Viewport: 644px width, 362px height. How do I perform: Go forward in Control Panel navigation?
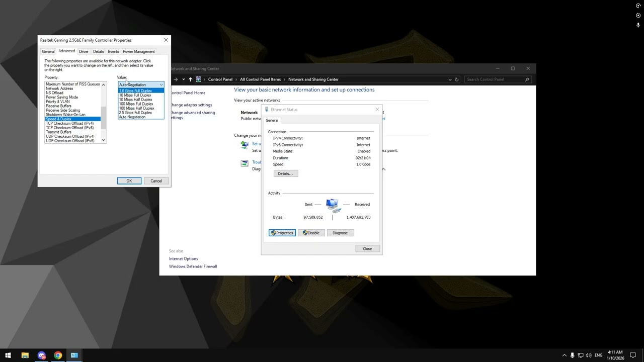tap(176, 79)
